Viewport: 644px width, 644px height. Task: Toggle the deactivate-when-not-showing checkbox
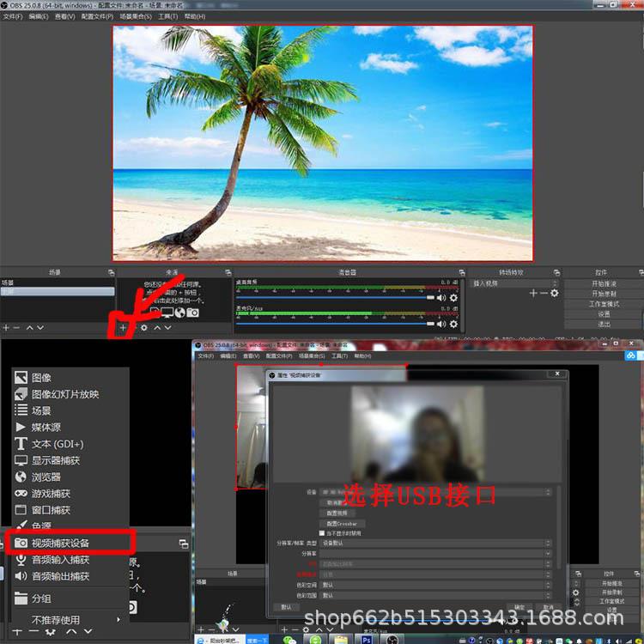coord(322,533)
